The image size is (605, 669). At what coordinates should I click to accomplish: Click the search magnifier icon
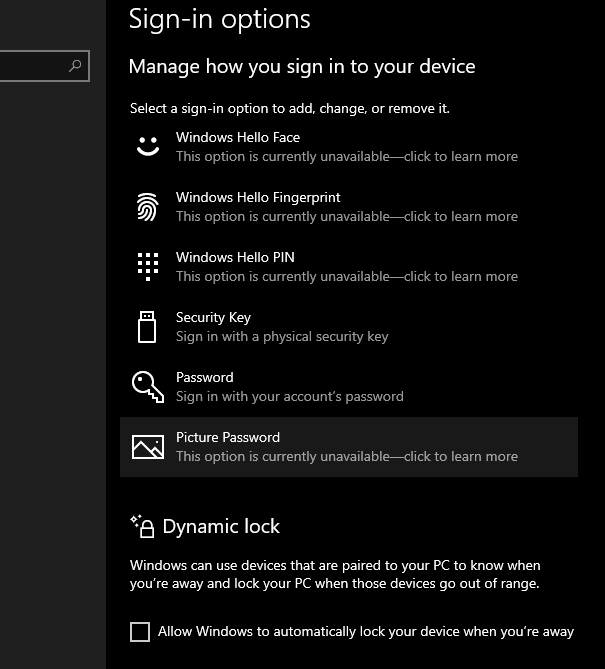(75, 66)
